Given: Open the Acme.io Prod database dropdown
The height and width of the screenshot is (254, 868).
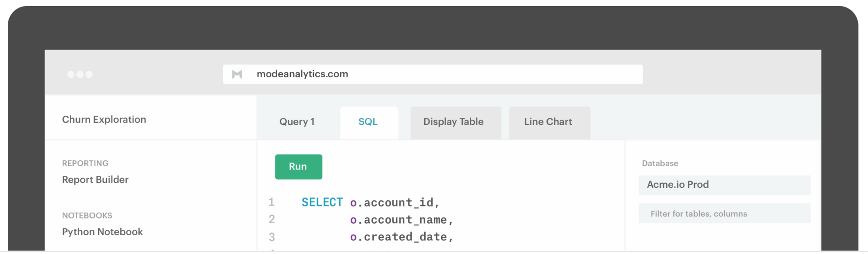Looking at the screenshot, I should point(724,185).
